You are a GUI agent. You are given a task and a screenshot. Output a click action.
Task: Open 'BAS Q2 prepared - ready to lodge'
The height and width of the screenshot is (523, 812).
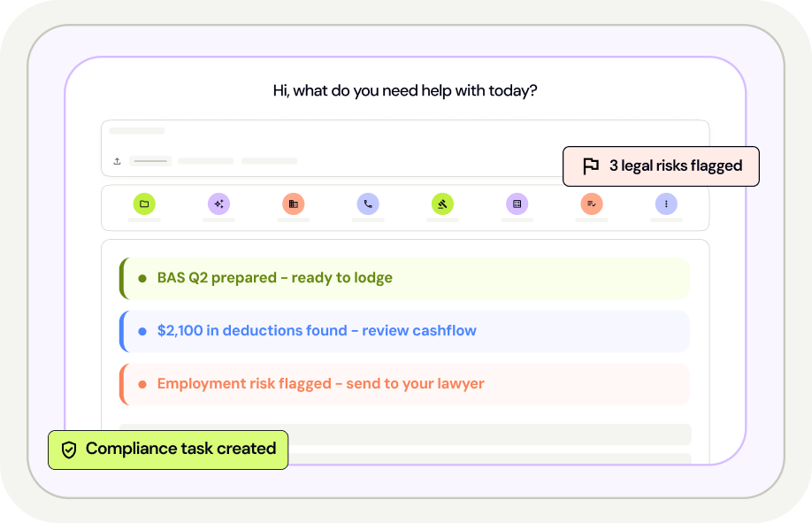[274, 278]
